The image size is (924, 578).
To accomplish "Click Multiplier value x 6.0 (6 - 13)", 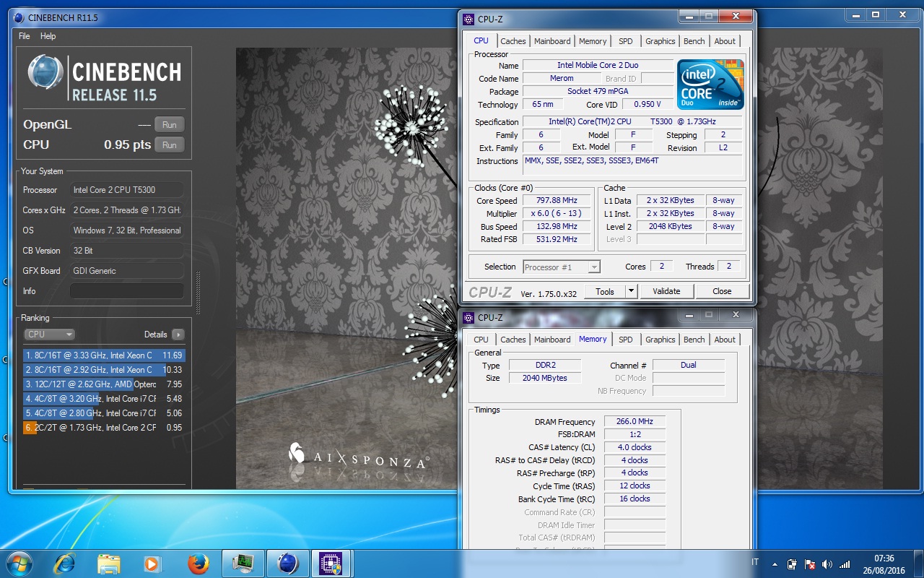I will click(557, 214).
